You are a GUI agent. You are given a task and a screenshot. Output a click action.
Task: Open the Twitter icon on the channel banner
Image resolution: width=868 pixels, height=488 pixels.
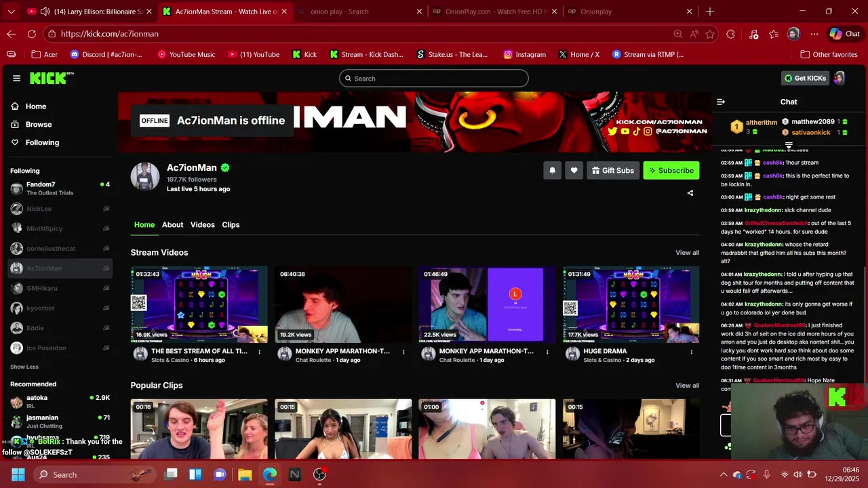612,131
